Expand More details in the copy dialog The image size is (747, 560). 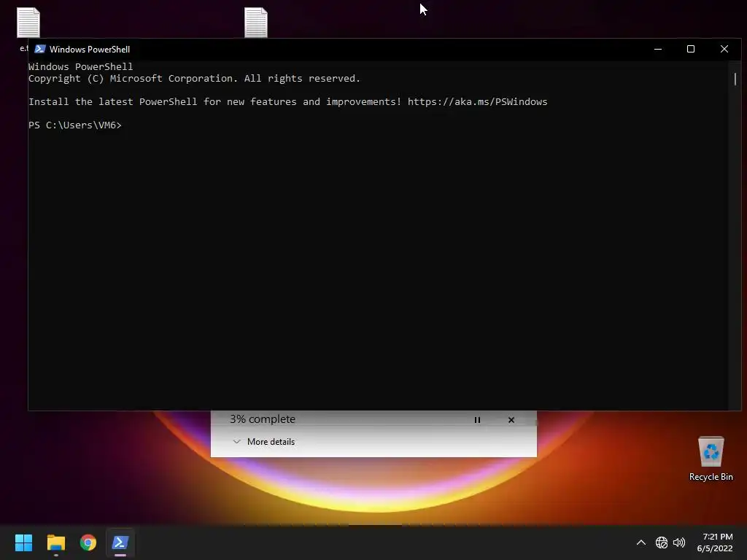(264, 442)
